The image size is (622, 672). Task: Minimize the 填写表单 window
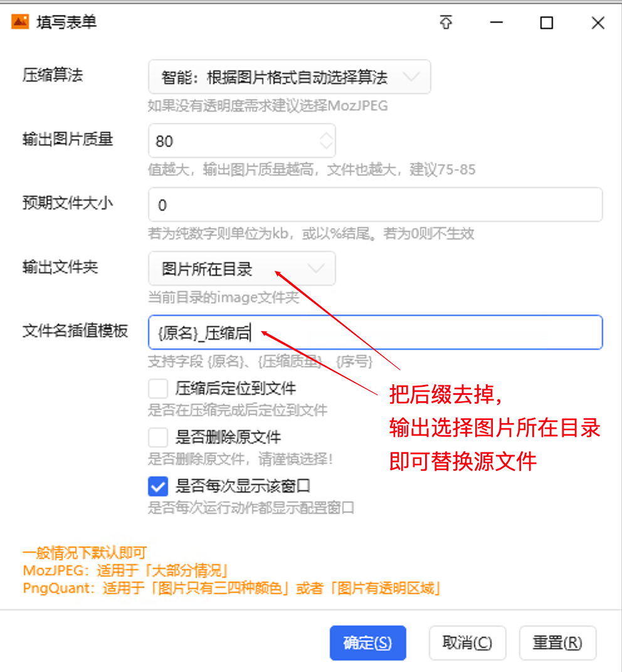[x=497, y=23]
